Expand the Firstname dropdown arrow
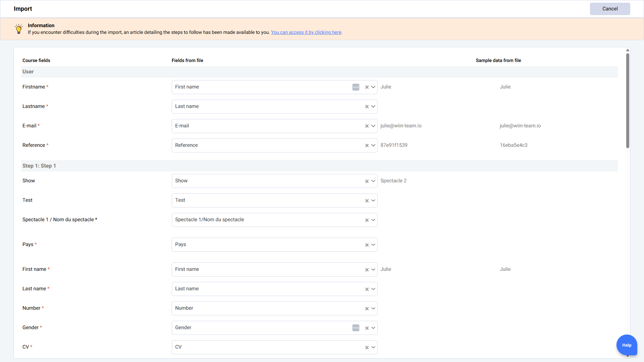The height and width of the screenshot is (362, 644). 373,87
